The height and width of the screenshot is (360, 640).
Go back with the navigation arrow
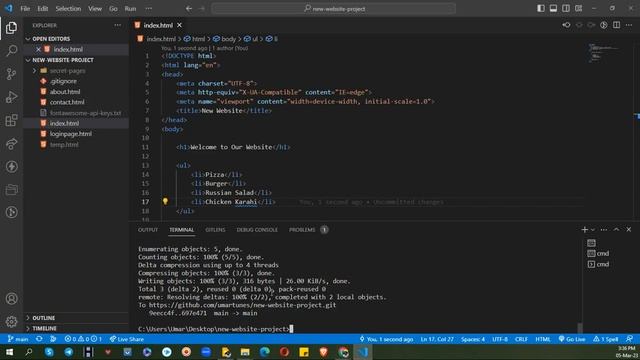point(189,9)
